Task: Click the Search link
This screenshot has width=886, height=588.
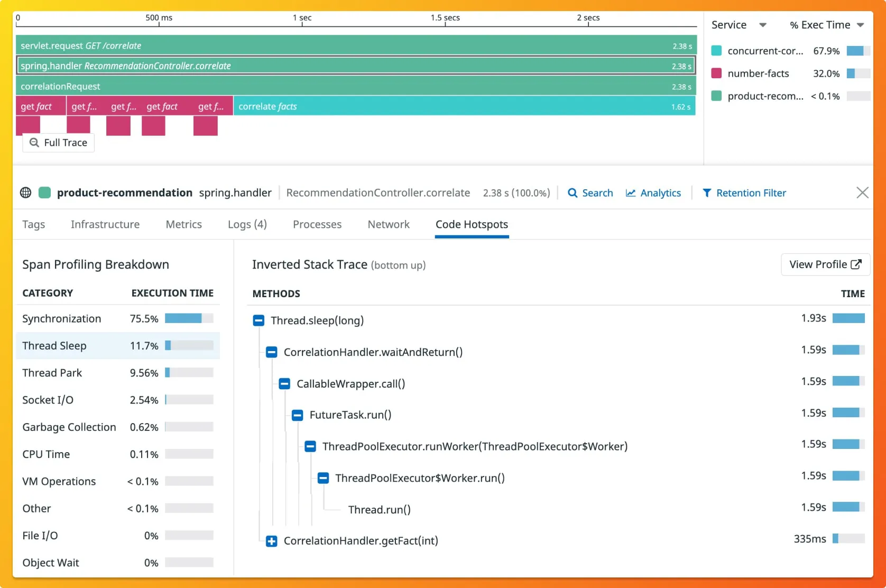Action: click(590, 193)
